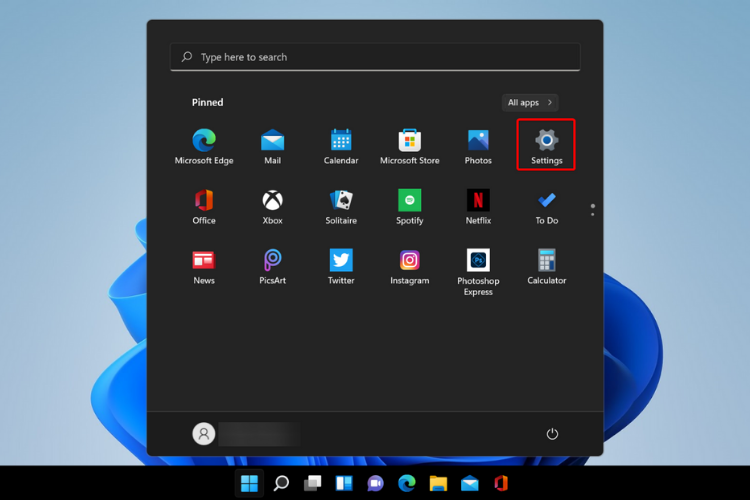Viewport: 750px width, 500px height.
Task: Launch Microsoft Store from pinned apps
Action: (410, 145)
